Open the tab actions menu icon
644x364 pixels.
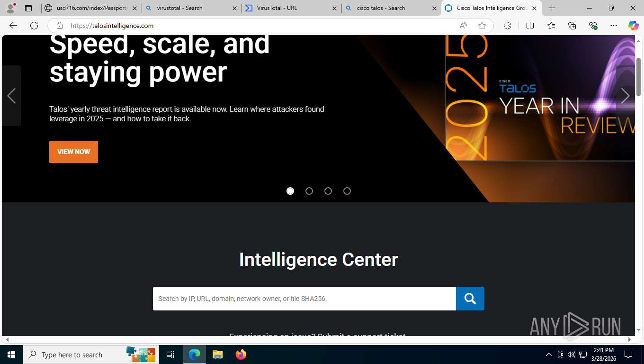point(28,8)
